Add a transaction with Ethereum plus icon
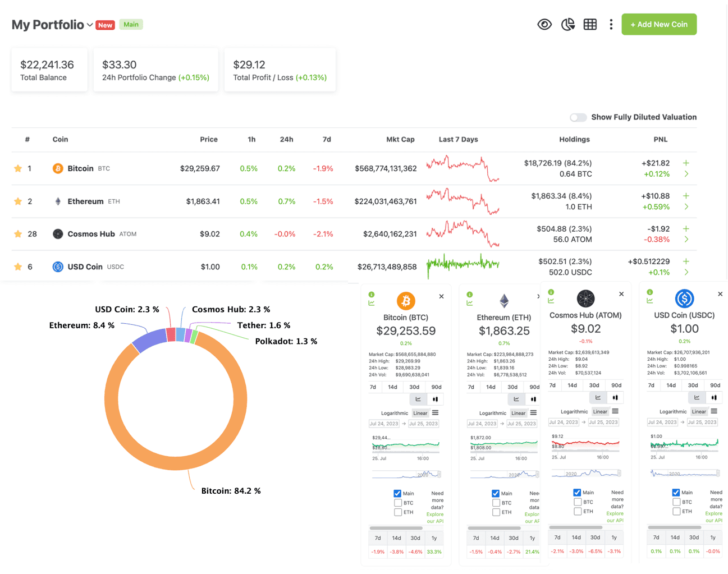The image size is (728, 574). 686,196
